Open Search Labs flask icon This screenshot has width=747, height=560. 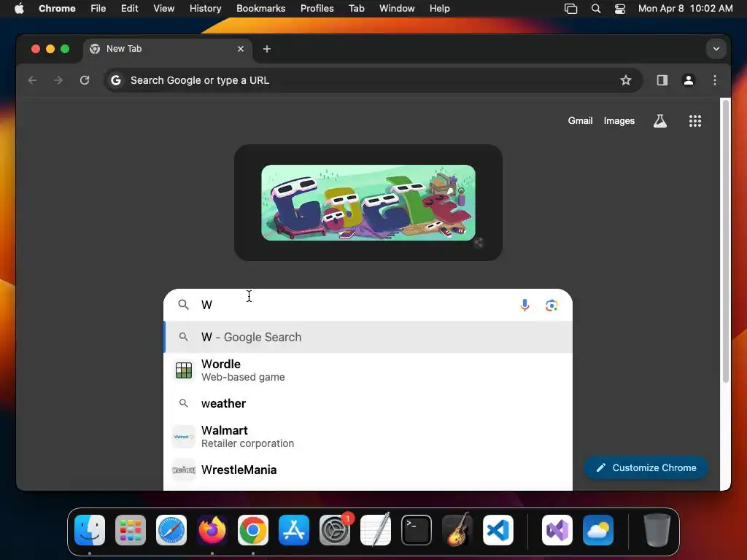[x=659, y=121]
